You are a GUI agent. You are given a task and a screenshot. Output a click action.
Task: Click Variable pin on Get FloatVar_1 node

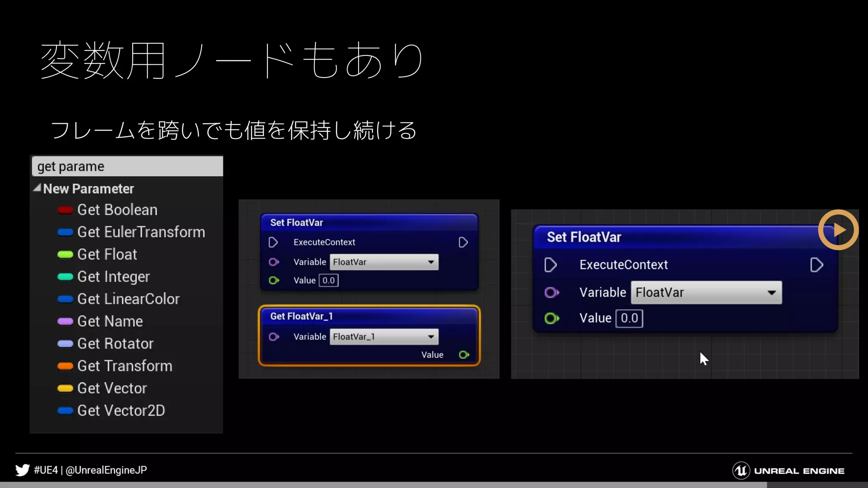click(274, 337)
